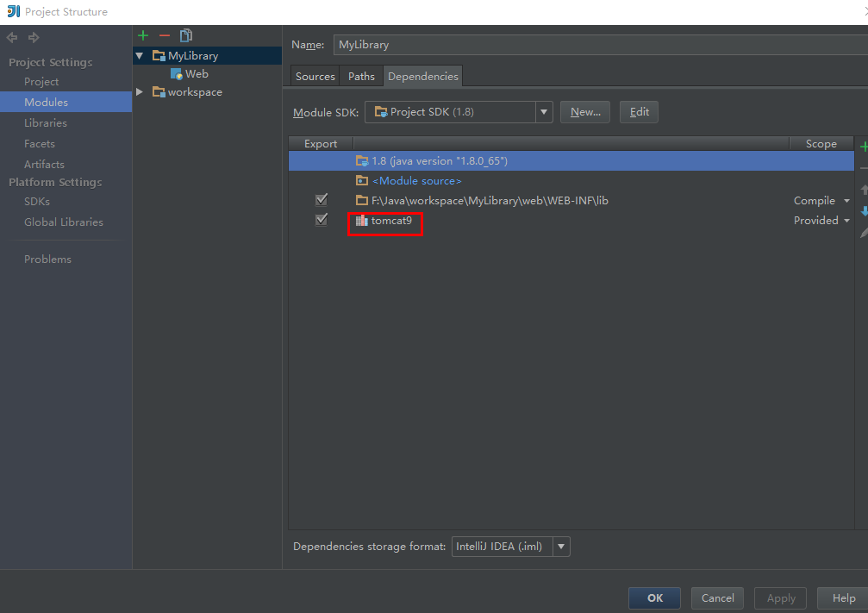This screenshot has width=868, height=613.
Task: Open Facets settings
Action: pyautogui.click(x=40, y=144)
